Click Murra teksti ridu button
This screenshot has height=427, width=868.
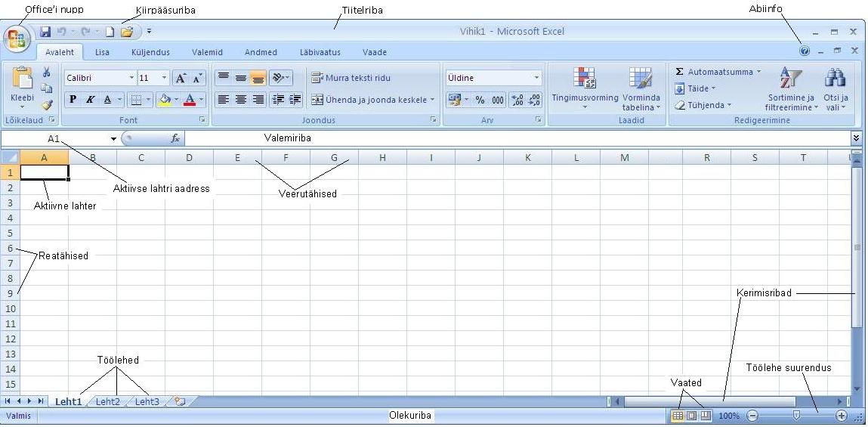point(351,78)
